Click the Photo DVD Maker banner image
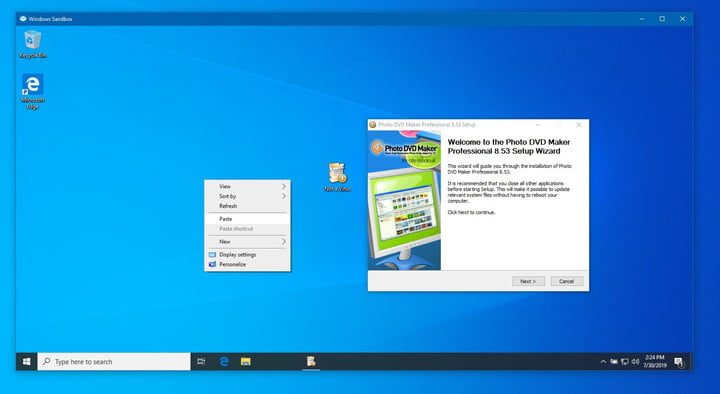The image size is (720, 394). [404, 200]
